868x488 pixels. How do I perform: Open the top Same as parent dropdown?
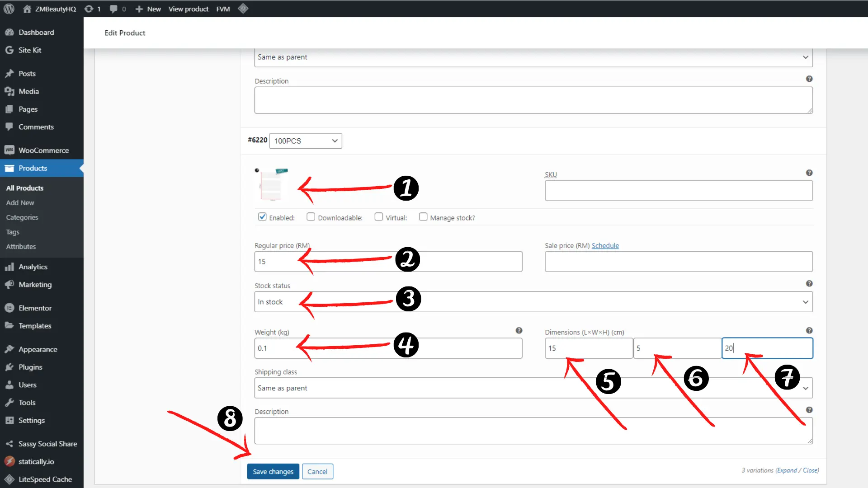pos(533,57)
